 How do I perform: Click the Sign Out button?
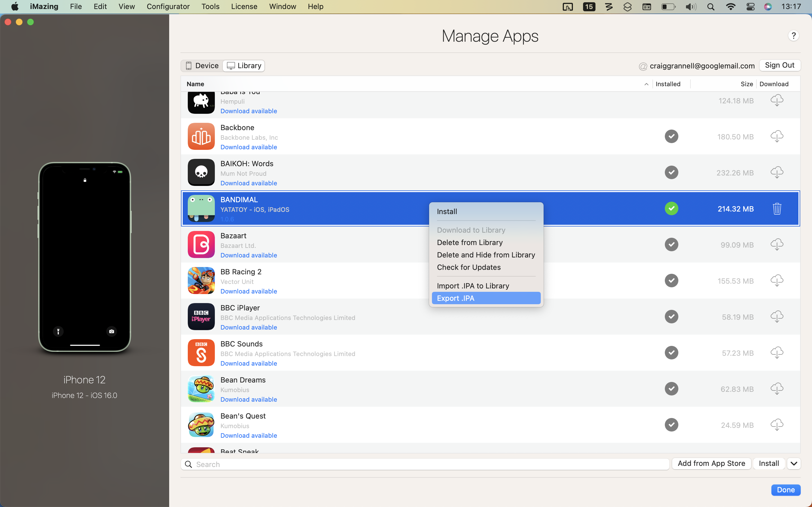(x=780, y=65)
